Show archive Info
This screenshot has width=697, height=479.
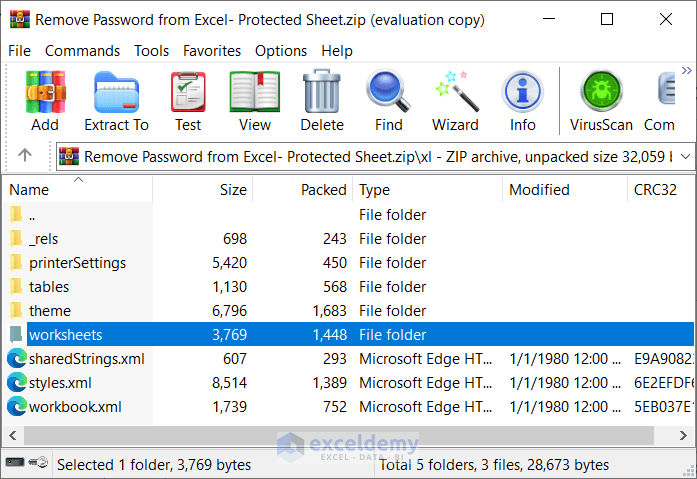[522, 101]
